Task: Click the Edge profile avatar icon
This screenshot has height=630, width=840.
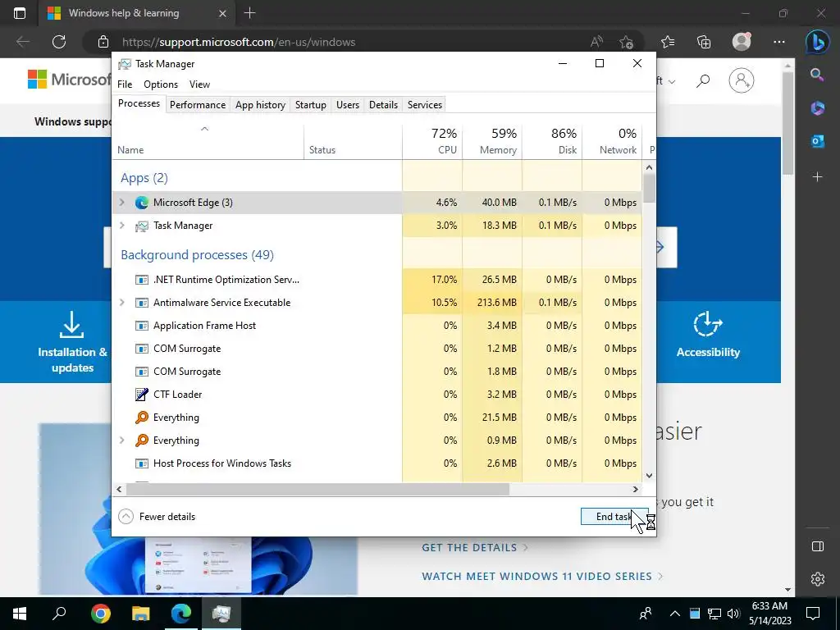Action: coord(742,42)
